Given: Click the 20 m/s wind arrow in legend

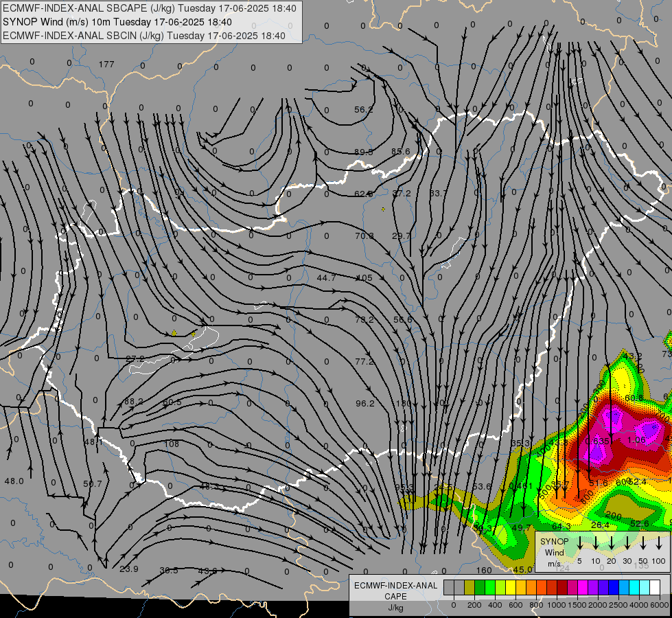Looking at the screenshot, I should click(612, 543).
